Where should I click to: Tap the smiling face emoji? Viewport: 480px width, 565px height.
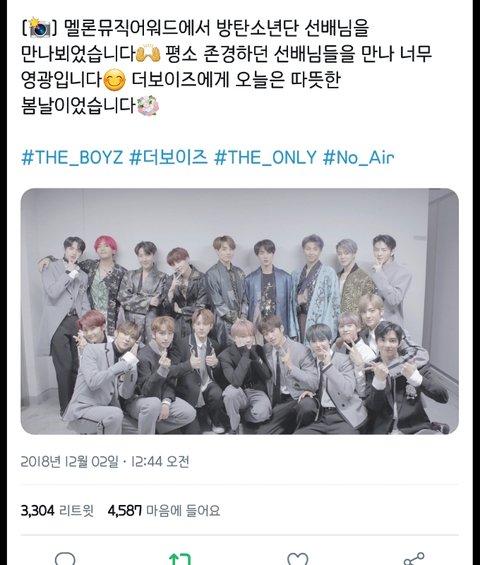(x=115, y=80)
